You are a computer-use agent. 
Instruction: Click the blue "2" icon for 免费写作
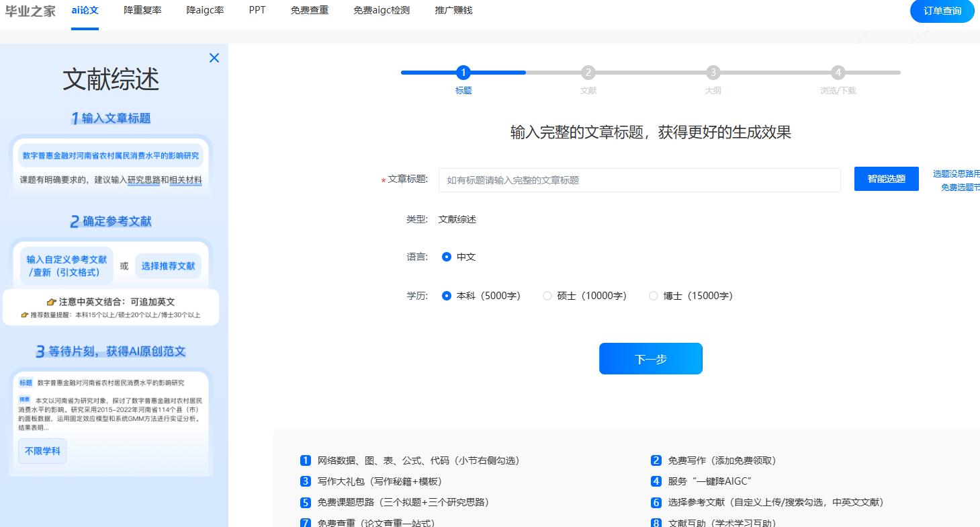tap(656, 460)
